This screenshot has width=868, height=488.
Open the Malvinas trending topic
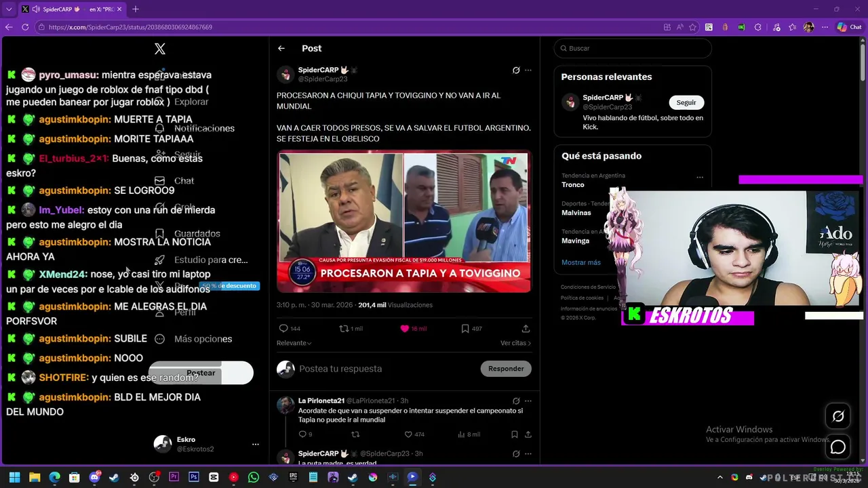[576, 213]
